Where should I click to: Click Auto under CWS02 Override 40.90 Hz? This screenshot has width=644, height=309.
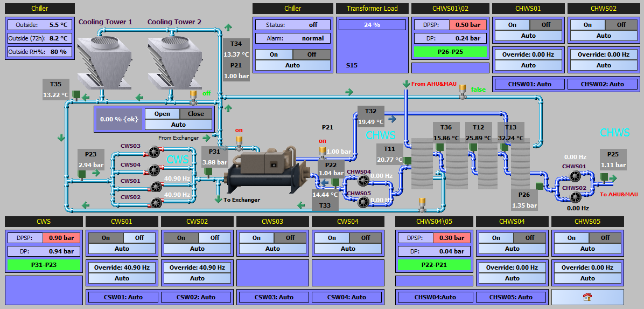coord(197,278)
